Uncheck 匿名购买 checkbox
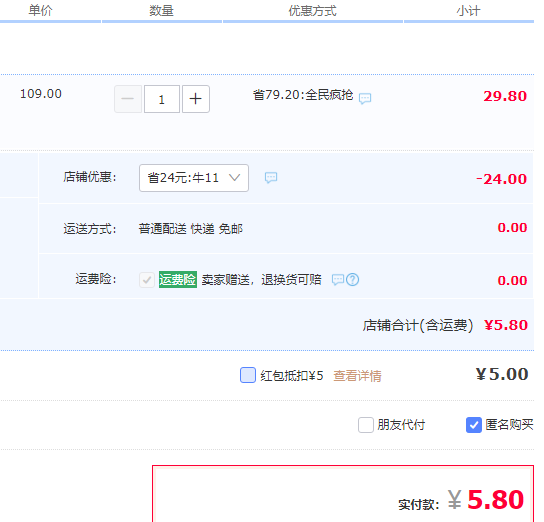 pyautogui.click(x=474, y=425)
